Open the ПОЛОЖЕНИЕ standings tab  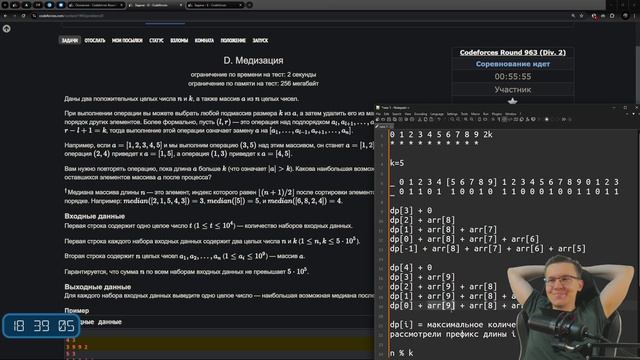coord(233,40)
